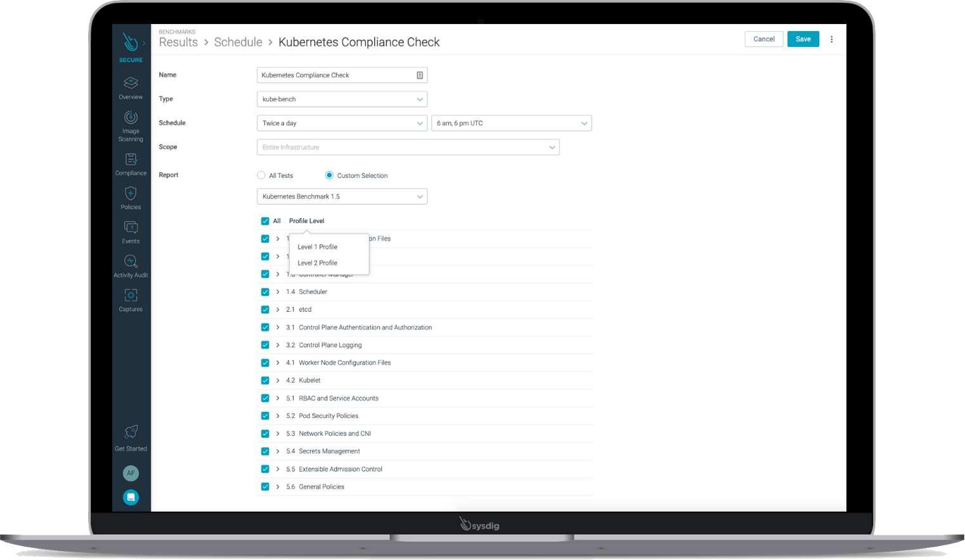The height and width of the screenshot is (560, 965).
Task: Select the All Tests radio button
Action: pos(261,175)
